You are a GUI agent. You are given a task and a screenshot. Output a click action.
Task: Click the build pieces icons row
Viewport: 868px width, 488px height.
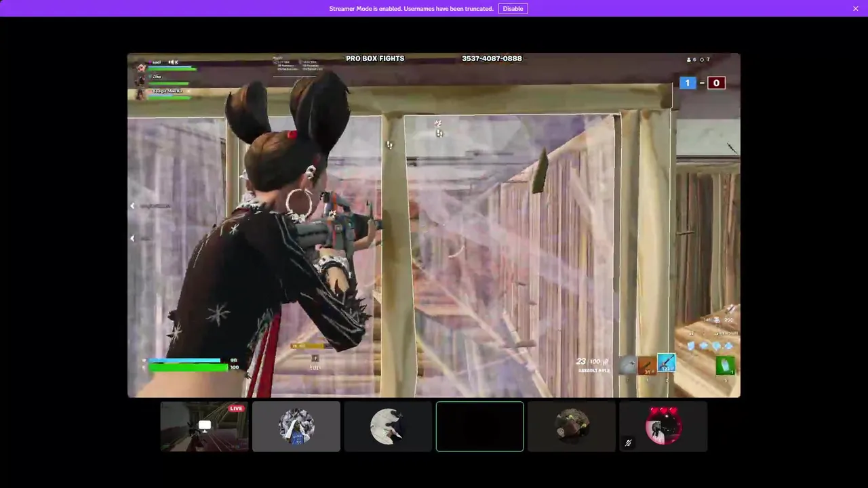click(710, 346)
